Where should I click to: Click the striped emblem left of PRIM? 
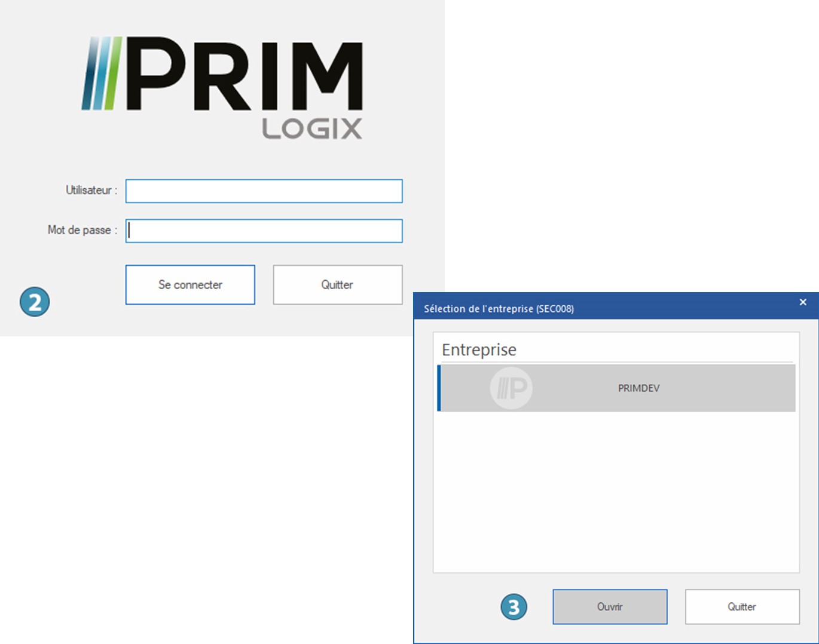[101, 73]
